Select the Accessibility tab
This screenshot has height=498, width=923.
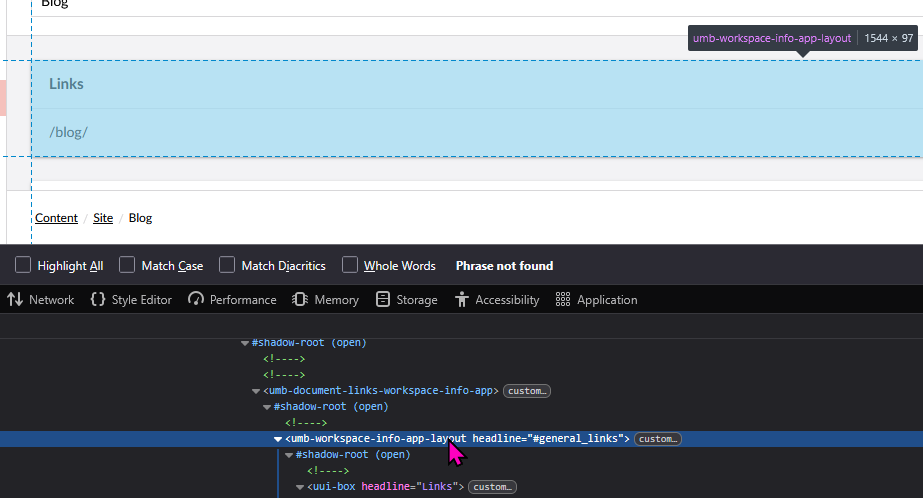click(x=497, y=300)
